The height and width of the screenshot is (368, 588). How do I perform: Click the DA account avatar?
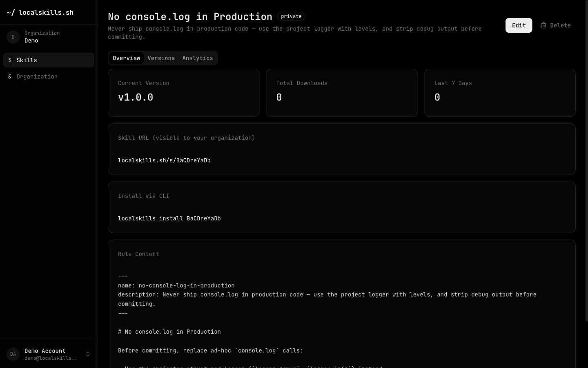point(13,354)
